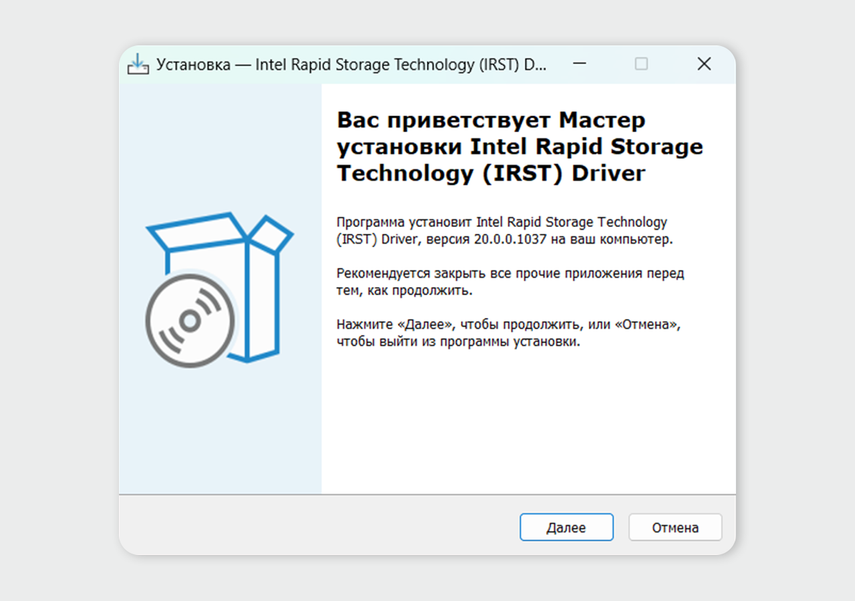The width and height of the screenshot is (855, 601).
Task: Click the installer icon in the title bar
Action: [x=138, y=64]
